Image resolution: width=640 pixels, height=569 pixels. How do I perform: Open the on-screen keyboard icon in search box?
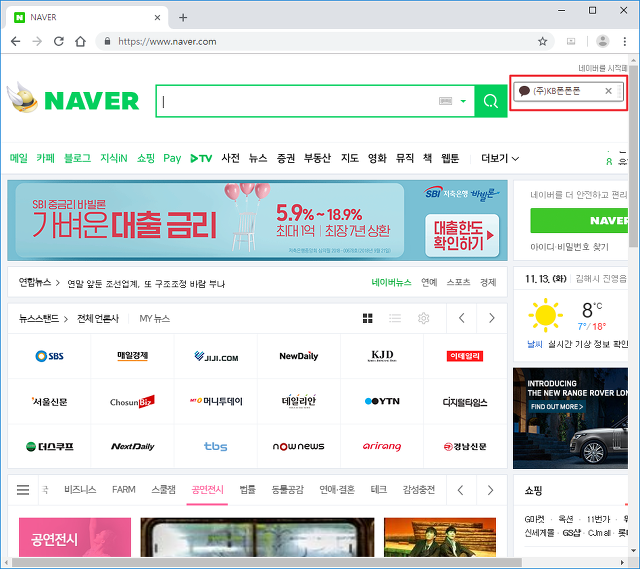pyautogui.click(x=445, y=101)
